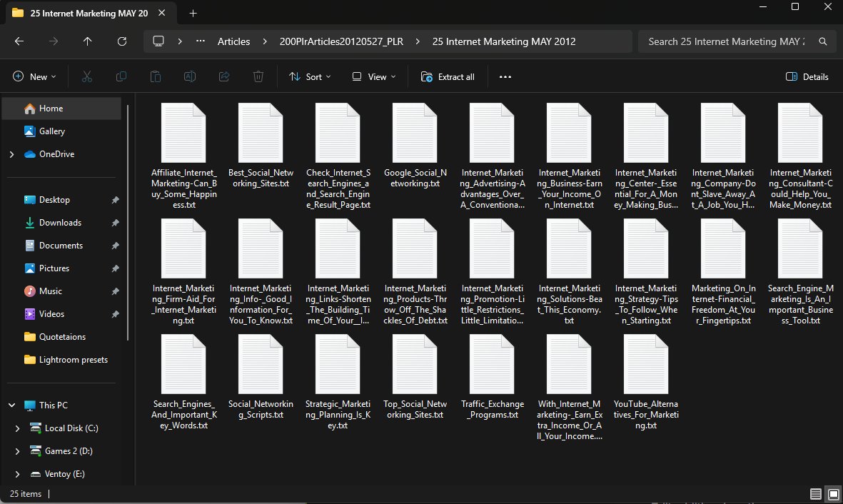Viewport: 843px width, 504px height.
Task: Click the navigation pane scrollbar
Action: coord(128,223)
